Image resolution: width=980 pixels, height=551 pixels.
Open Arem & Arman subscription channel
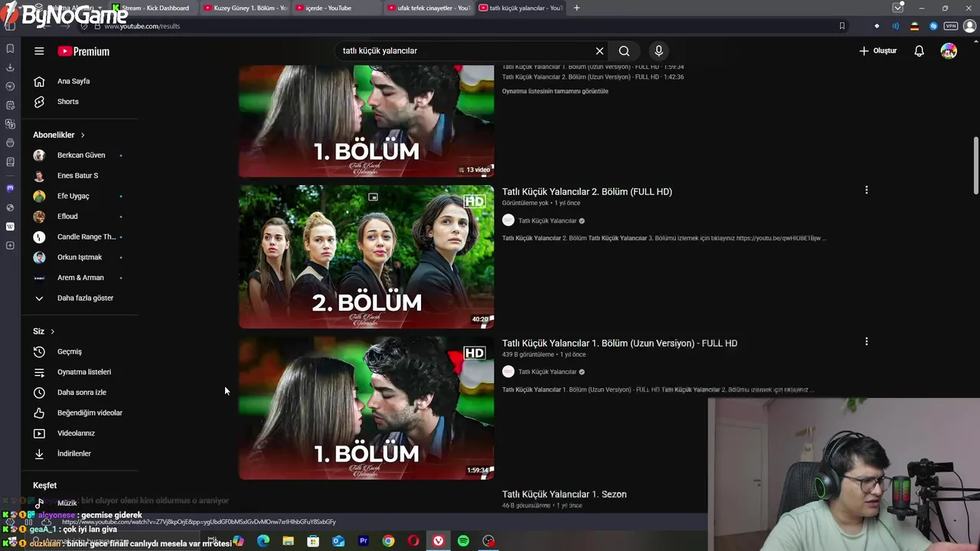coord(80,278)
